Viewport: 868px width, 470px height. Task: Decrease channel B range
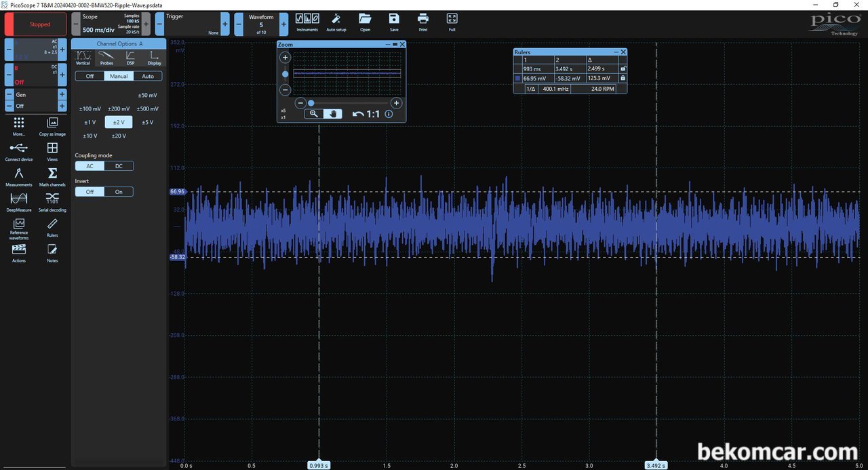(9, 75)
